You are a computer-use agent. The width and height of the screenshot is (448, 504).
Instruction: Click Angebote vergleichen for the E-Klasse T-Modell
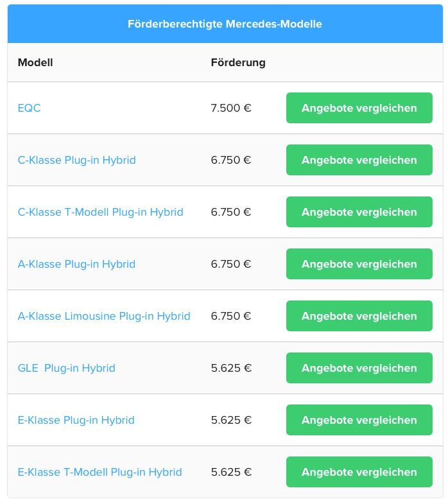359,473
